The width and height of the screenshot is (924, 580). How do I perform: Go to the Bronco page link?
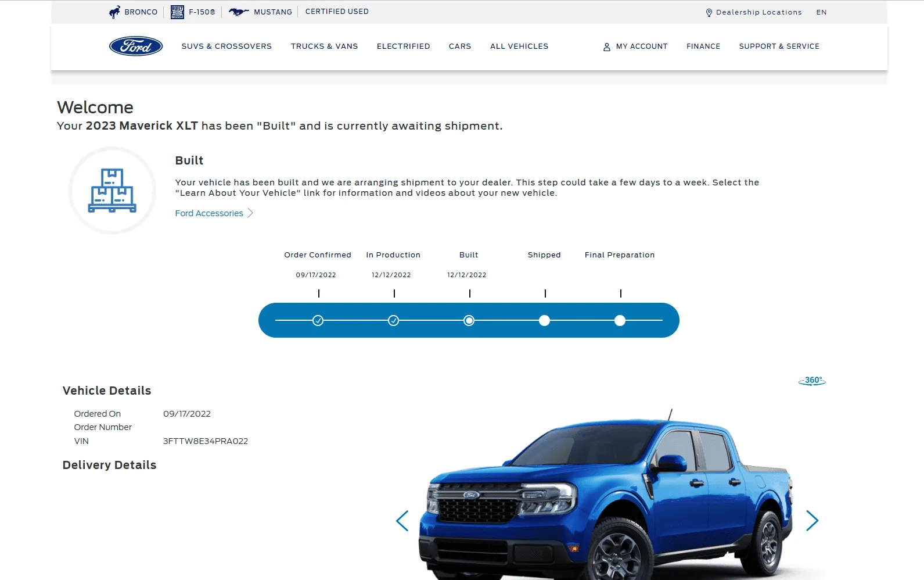[x=141, y=12]
